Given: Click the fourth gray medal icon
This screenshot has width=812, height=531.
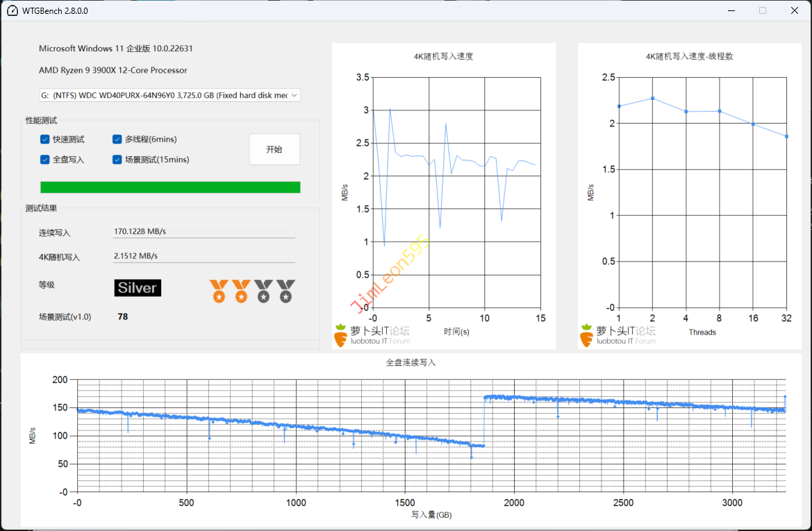Looking at the screenshot, I should tap(285, 291).
